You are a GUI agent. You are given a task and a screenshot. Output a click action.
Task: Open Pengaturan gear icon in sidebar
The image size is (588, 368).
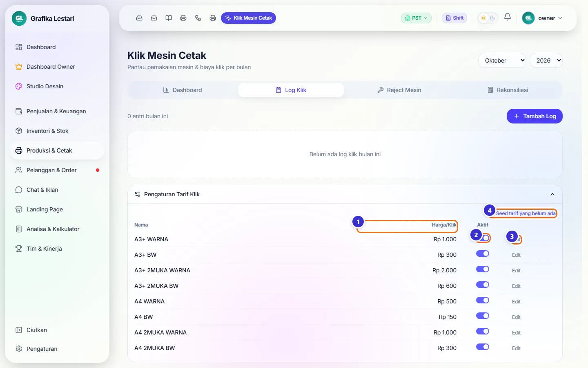click(x=19, y=349)
